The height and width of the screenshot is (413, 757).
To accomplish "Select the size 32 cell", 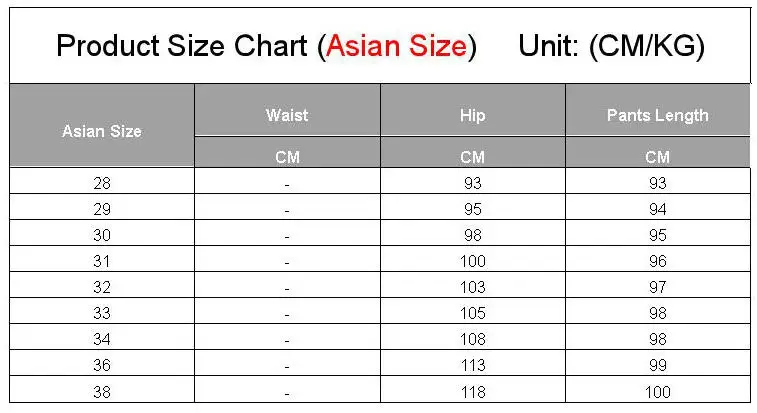I will tap(102, 287).
